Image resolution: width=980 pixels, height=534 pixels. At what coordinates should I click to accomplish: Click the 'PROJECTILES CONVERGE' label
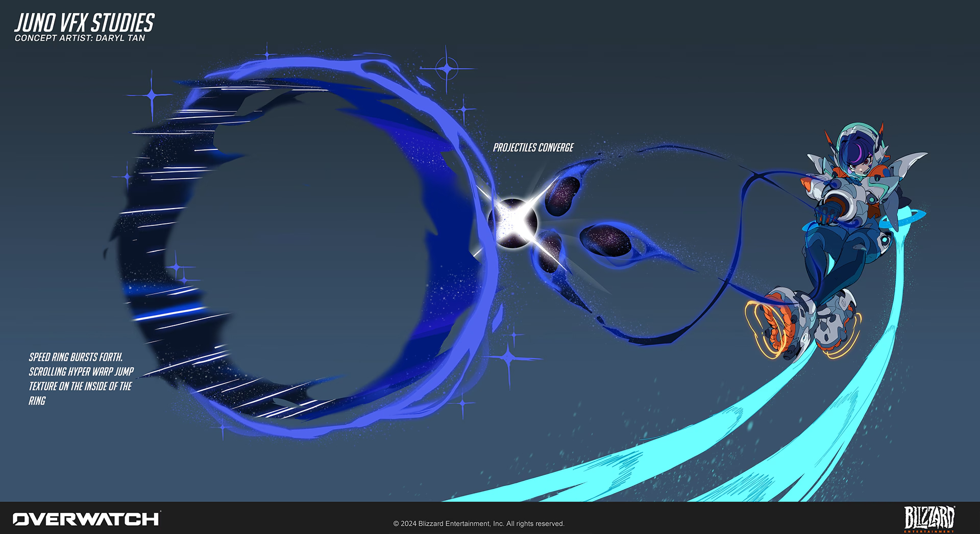tap(533, 147)
